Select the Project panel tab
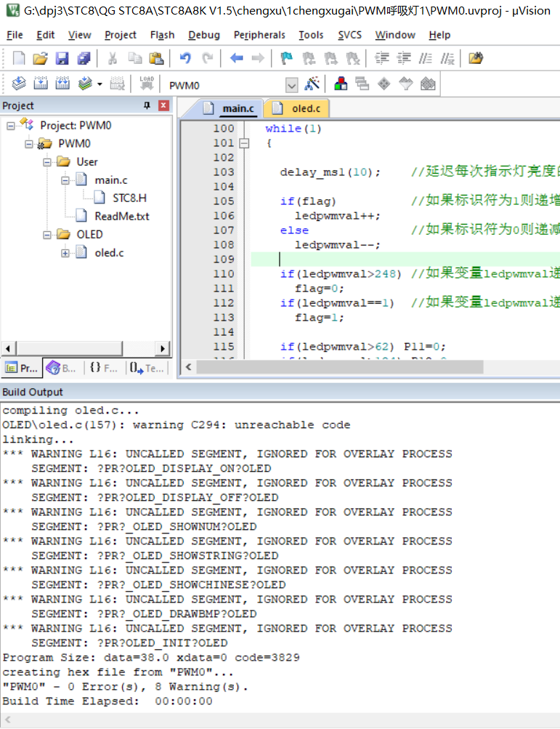This screenshot has height=729, width=560. tap(21, 368)
